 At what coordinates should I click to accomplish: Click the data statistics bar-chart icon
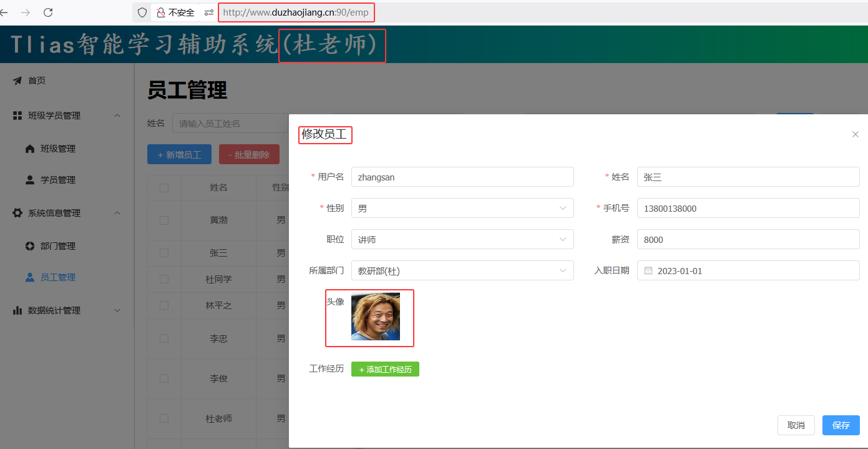point(17,310)
